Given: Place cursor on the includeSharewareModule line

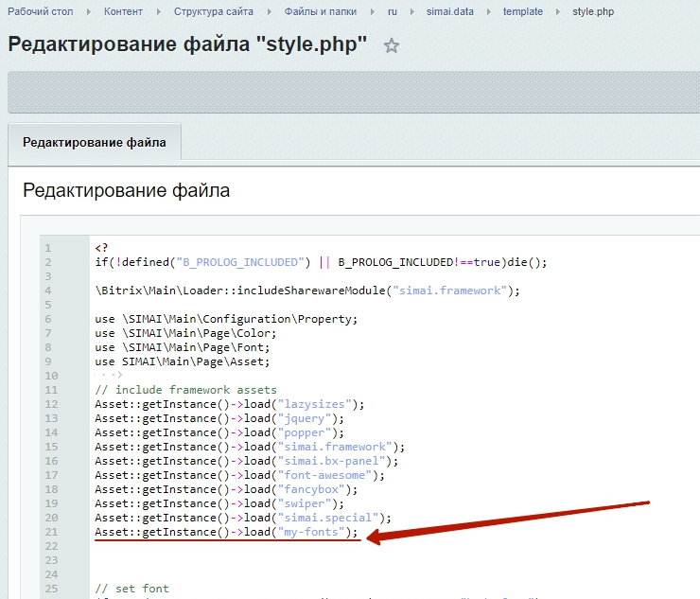Looking at the screenshot, I should [x=307, y=291].
